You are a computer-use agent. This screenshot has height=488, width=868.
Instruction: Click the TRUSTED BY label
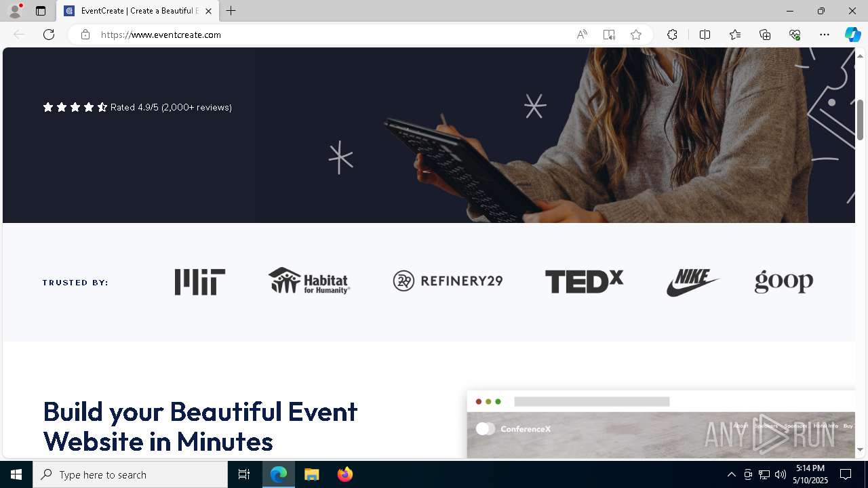coord(75,283)
